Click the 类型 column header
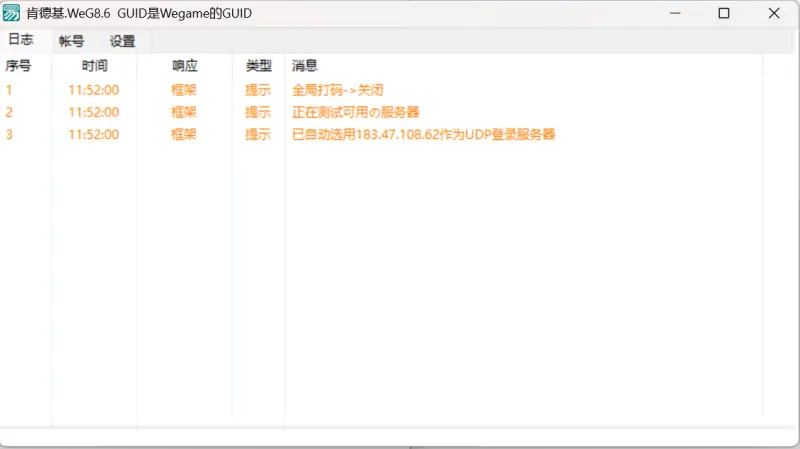Viewport: 800px width, 449px height. point(258,66)
